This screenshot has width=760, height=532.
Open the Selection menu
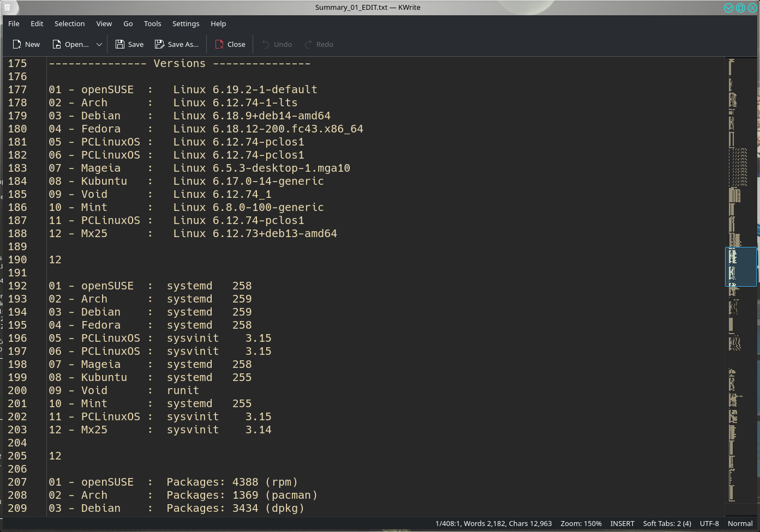pos(69,23)
